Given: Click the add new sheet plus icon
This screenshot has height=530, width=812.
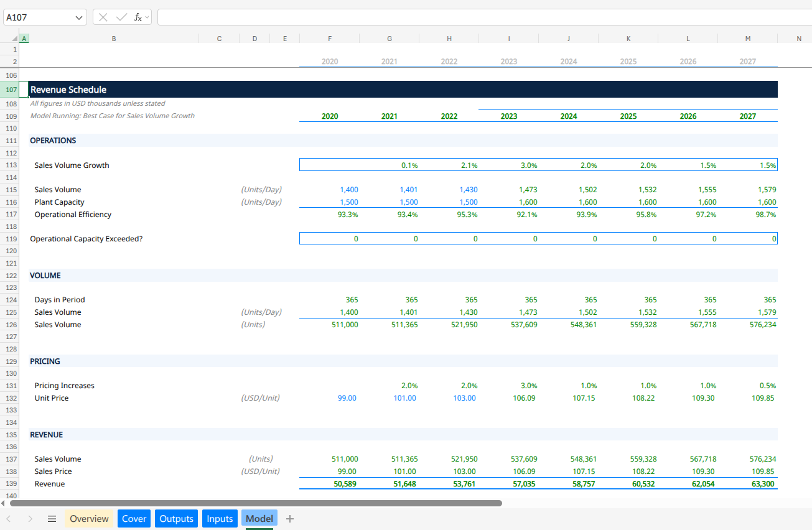Looking at the screenshot, I should [289, 519].
